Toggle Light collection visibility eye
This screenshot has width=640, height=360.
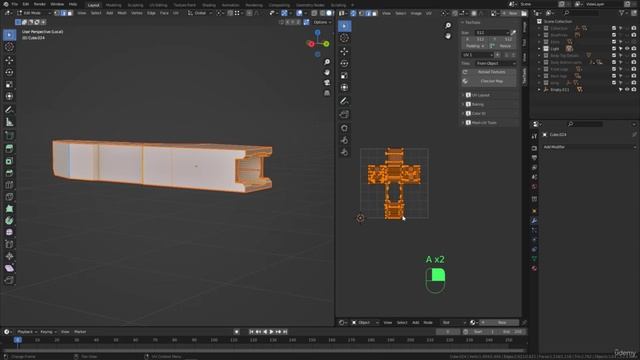[627, 49]
